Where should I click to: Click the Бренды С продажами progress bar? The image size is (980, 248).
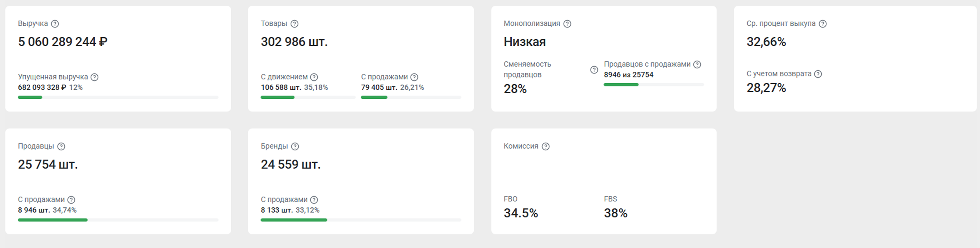coord(361,220)
